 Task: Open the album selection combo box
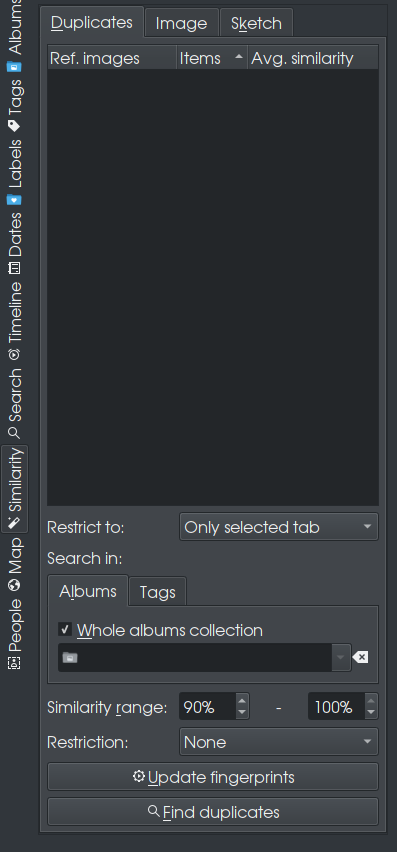point(204,657)
